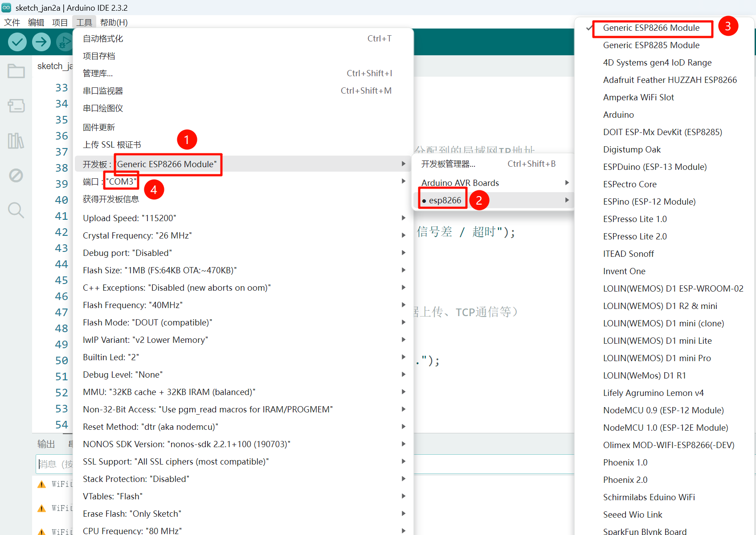Select Seeed Wio Link board

pyautogui.click(x=664, y=514)
